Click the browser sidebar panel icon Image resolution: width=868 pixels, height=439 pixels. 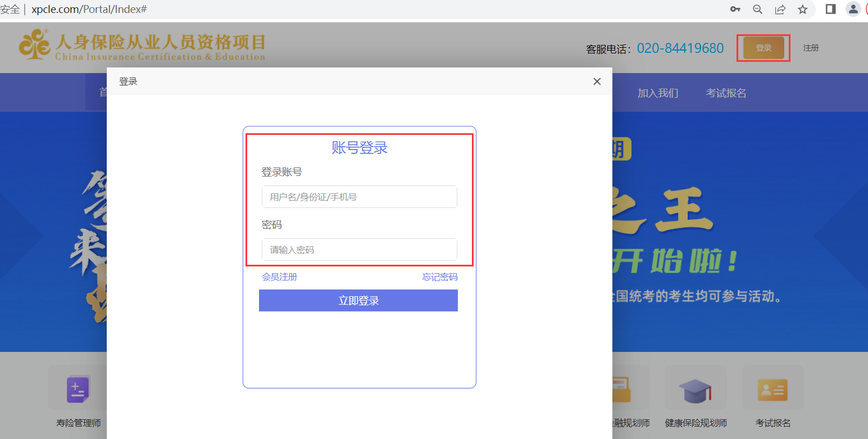coord(830,9)
